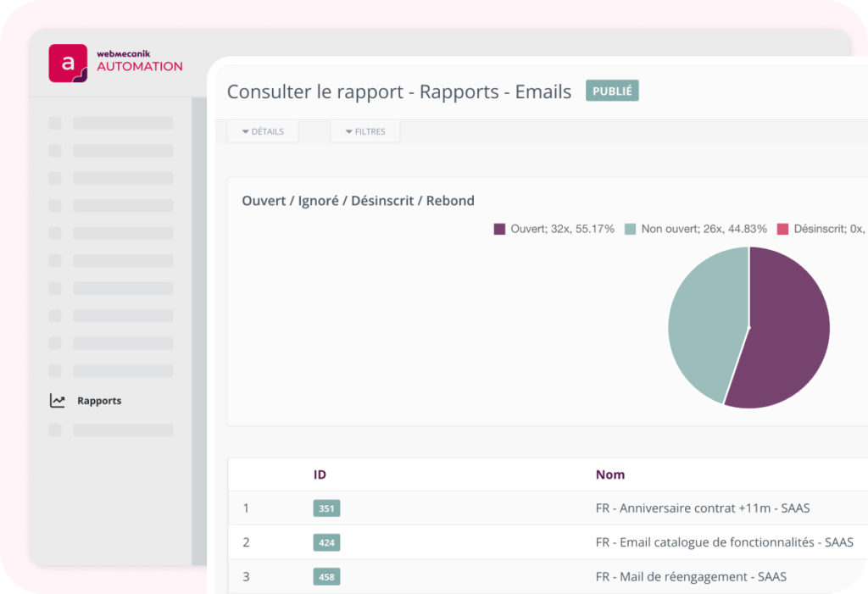Image resolution: width=868 pixels, height=594 pixels.
Task: Expand the DÉTAILS dropdown
Action: pyautogui.click(x=263, y=131)
